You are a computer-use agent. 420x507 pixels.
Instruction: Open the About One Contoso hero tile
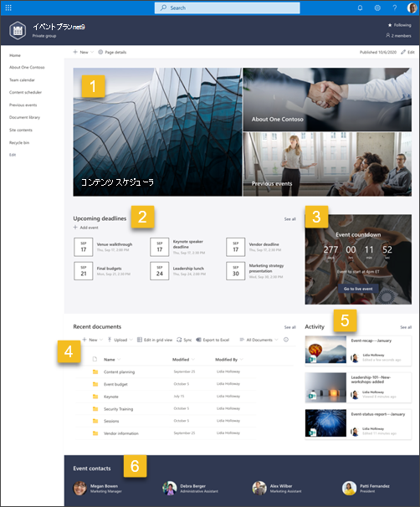(x=327, y=100)
